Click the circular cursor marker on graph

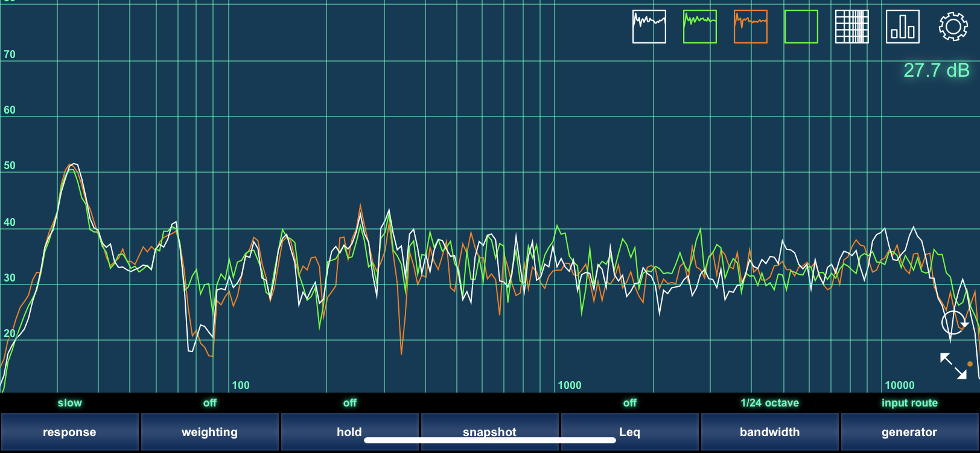pyautogui.click(x=953, y=323)
